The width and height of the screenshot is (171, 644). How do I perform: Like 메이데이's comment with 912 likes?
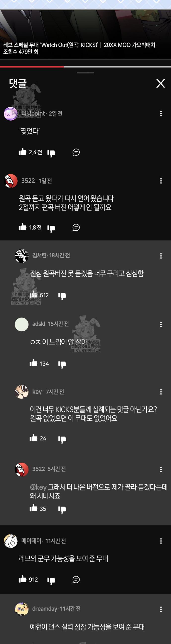click(x=22, y=579)
